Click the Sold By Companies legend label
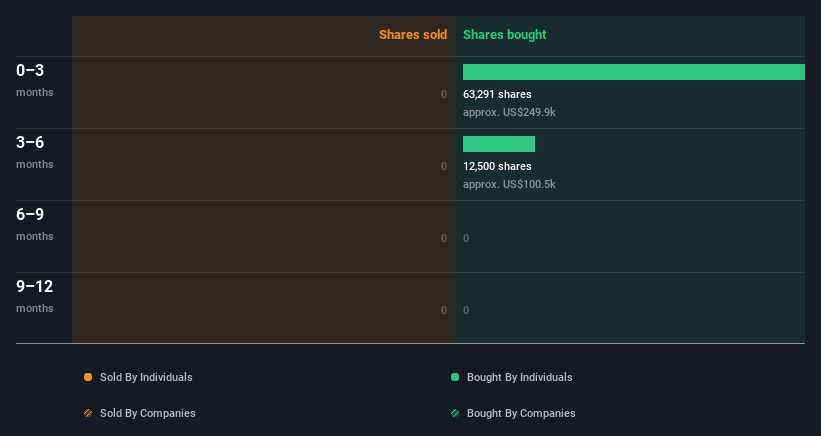 tap(148, 413)
